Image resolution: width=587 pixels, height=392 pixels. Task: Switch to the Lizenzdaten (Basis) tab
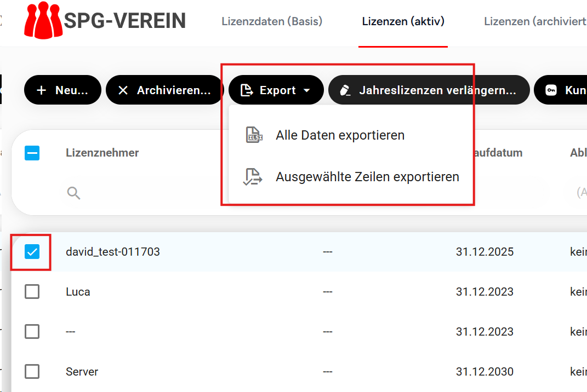[272, 22]
